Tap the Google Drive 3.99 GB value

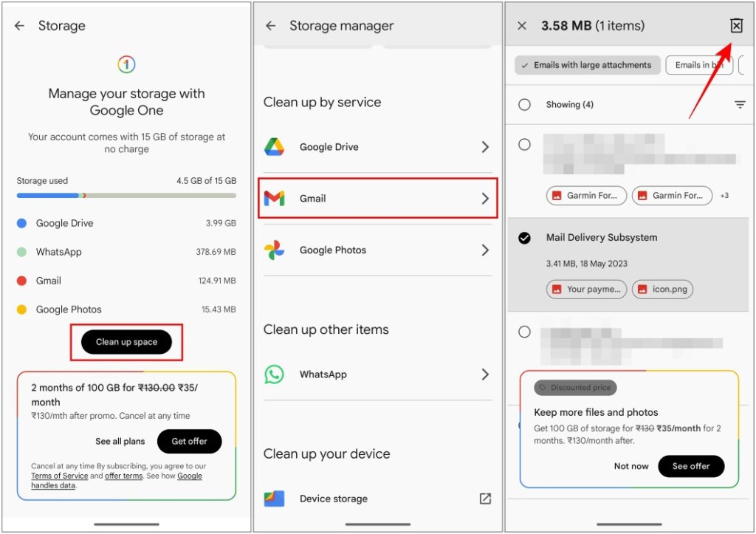pos(221,223)
